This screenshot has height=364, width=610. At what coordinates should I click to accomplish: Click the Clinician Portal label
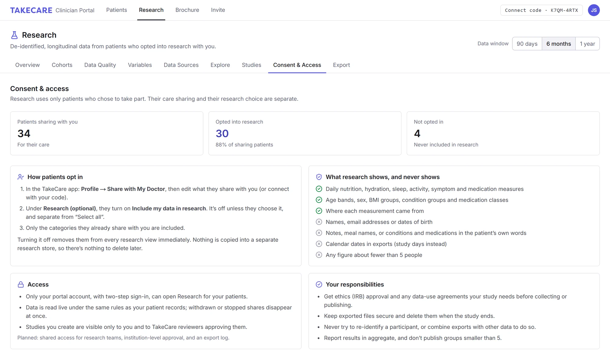click(x=75, y=10)
